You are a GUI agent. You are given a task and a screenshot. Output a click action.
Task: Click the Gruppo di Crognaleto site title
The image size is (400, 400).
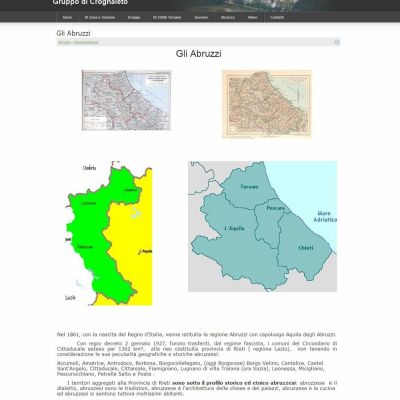click(x=90, y=3)
